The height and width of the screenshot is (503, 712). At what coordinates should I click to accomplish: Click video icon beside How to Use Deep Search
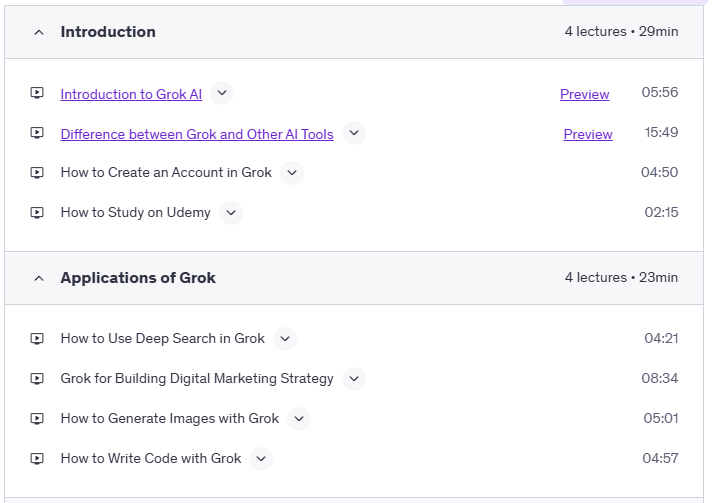[37, 338]
